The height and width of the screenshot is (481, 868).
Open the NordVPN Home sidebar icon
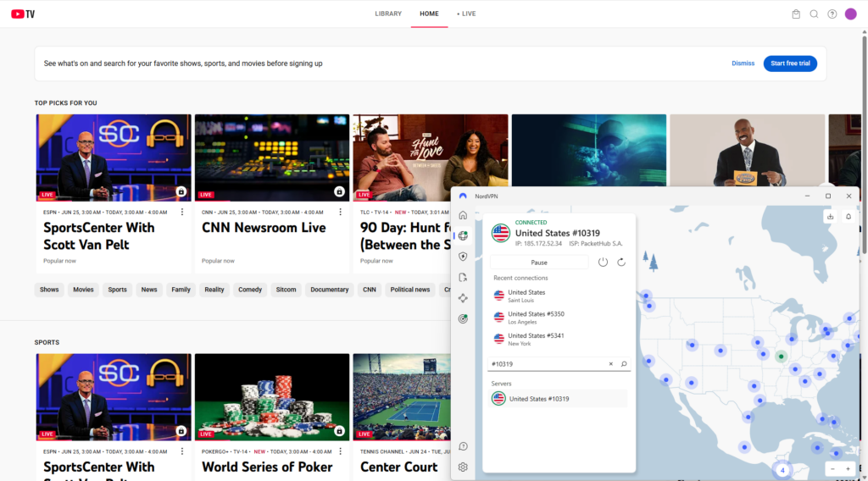(x=463, y=215)
